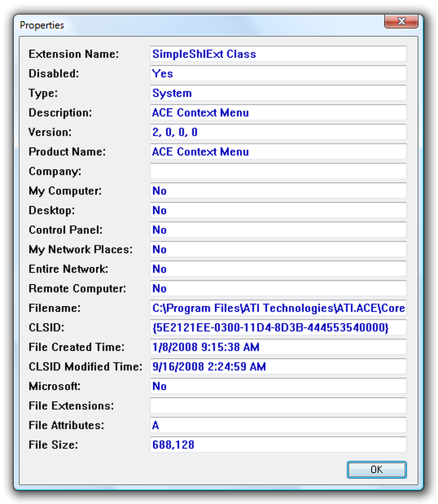
Task: Click the Entire Network value field
Action: (278, 269)
